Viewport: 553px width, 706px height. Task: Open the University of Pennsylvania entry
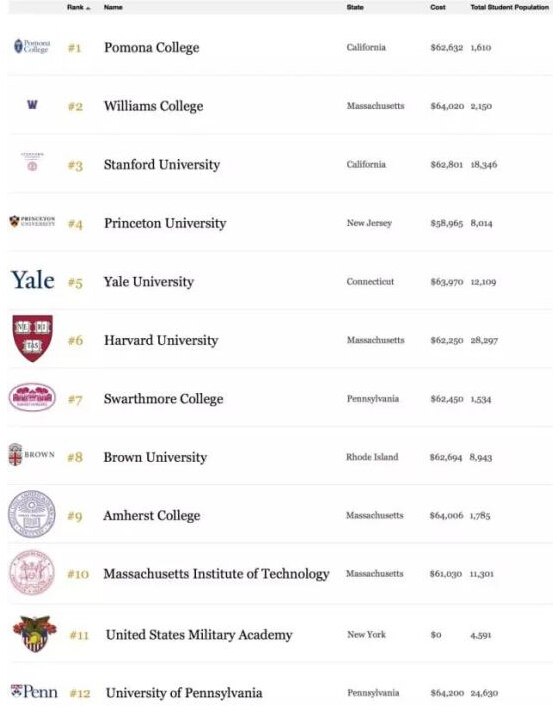[184, 692]
